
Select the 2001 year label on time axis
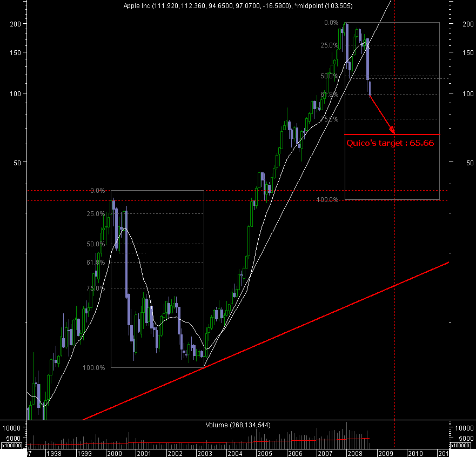click(x=144, y=453)
